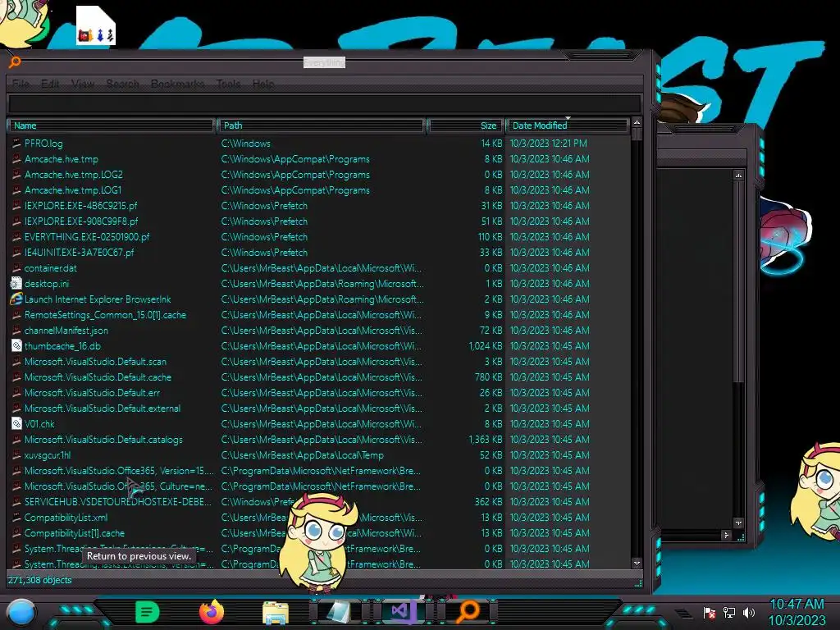Open the Edit menu
The image size is (840, 630).
pyautogui.click(x=50, y=84)
